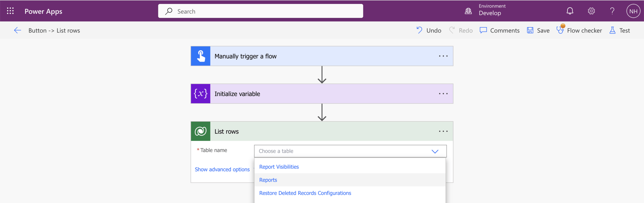This screenshot has height=203, width=644.
Task: Show advanced options for List rows
Action: (x=222, y=170)
